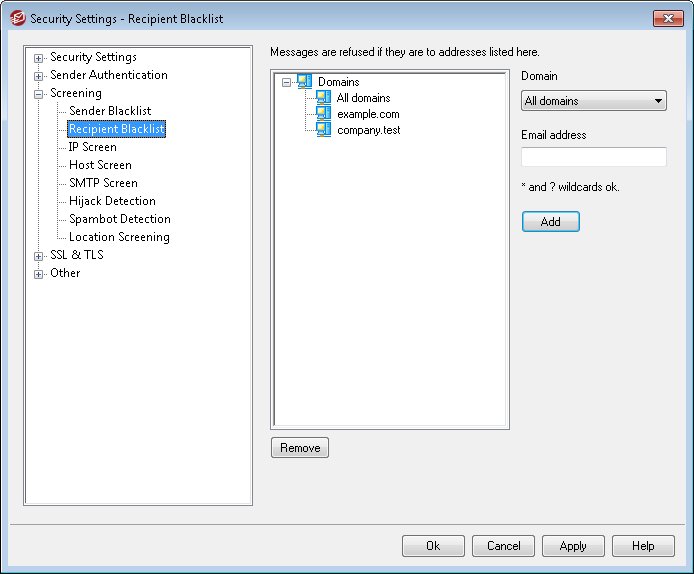Open the IP Screen page
The image size is (694, 574).
coord(92,147)
